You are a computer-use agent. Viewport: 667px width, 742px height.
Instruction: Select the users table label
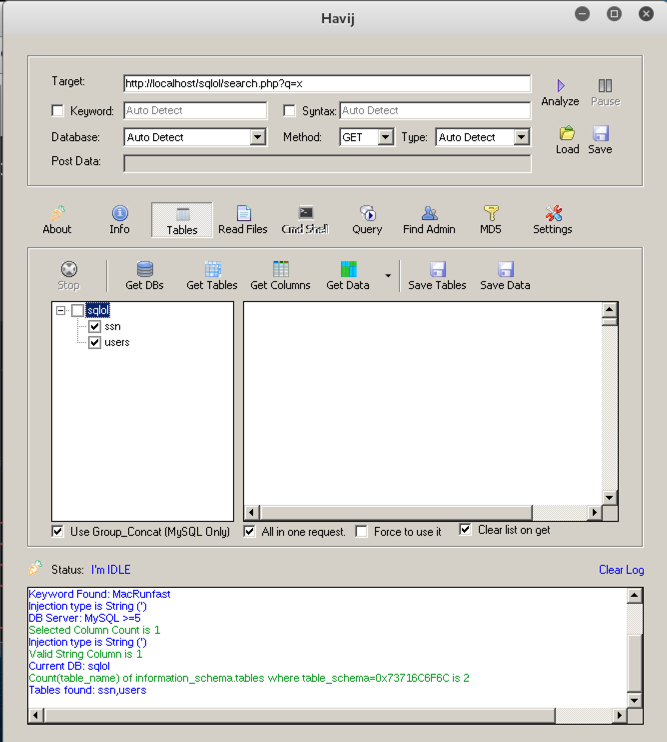(x=117, y=342)
